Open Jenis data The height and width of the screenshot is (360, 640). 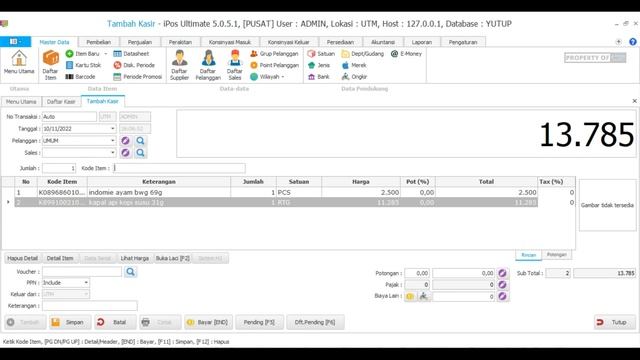click(319, 65)
